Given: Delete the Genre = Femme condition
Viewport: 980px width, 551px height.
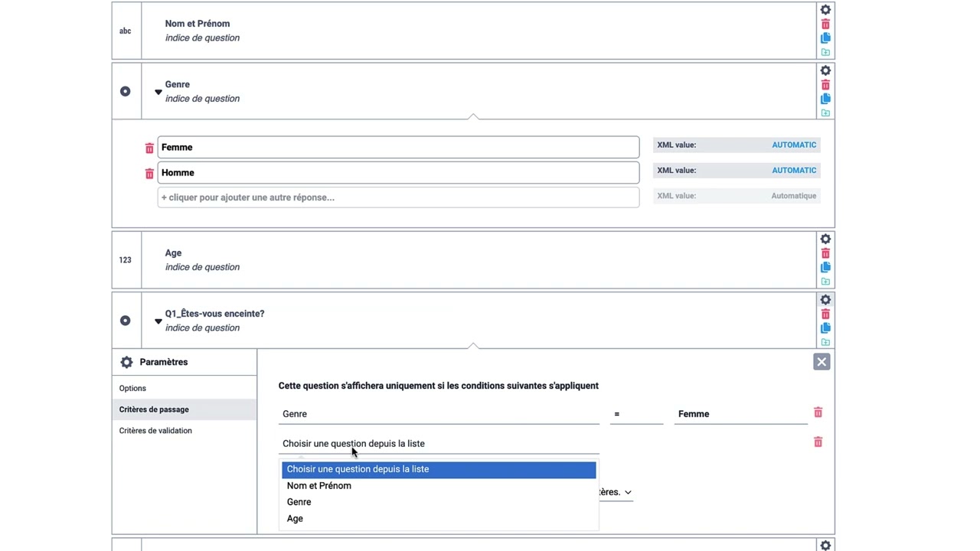Looking at the screenshot, I should (818, 412).
